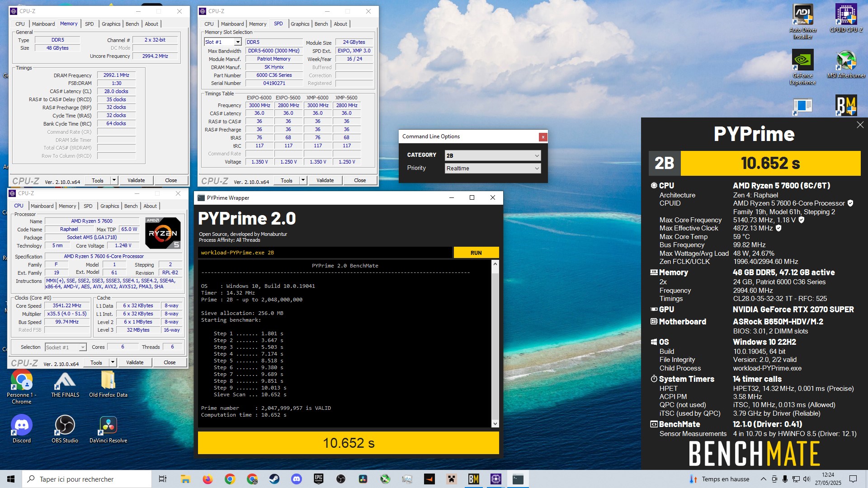Open the Auto Driver Installer desktop icon
This screenshot has width=868, height=488.
(802, 21)
